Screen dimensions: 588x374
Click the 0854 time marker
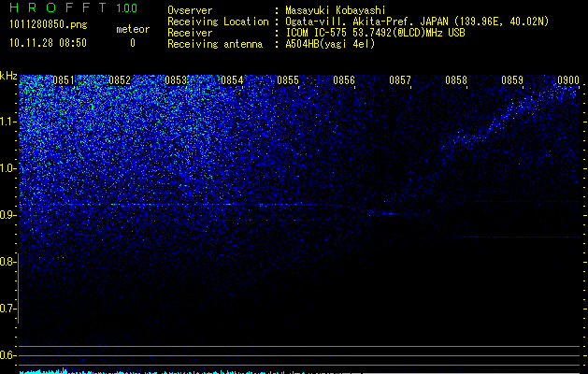point(232,80)
